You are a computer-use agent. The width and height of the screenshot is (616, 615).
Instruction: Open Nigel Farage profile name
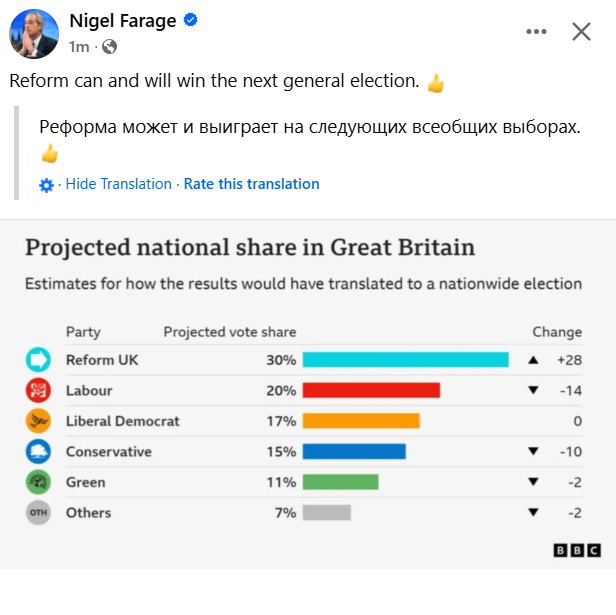(123, 20)
